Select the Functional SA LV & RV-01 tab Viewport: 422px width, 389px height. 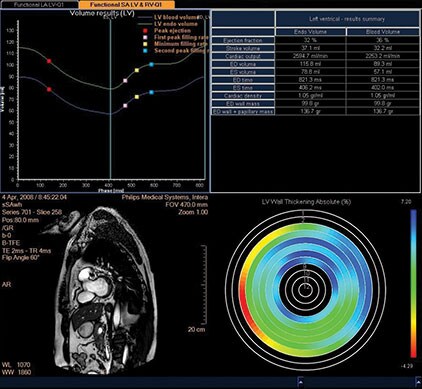click(126, 5)
